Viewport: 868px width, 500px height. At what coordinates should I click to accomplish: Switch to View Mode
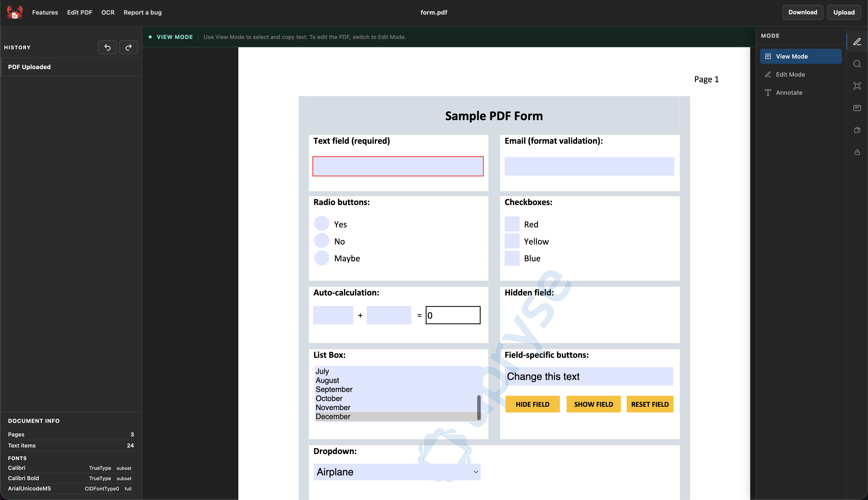800,56
